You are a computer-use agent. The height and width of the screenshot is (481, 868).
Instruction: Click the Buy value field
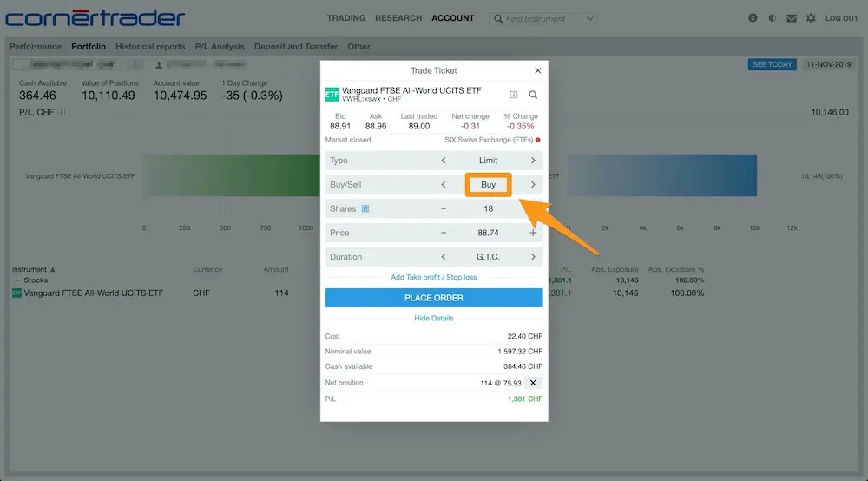pos(488,184)
